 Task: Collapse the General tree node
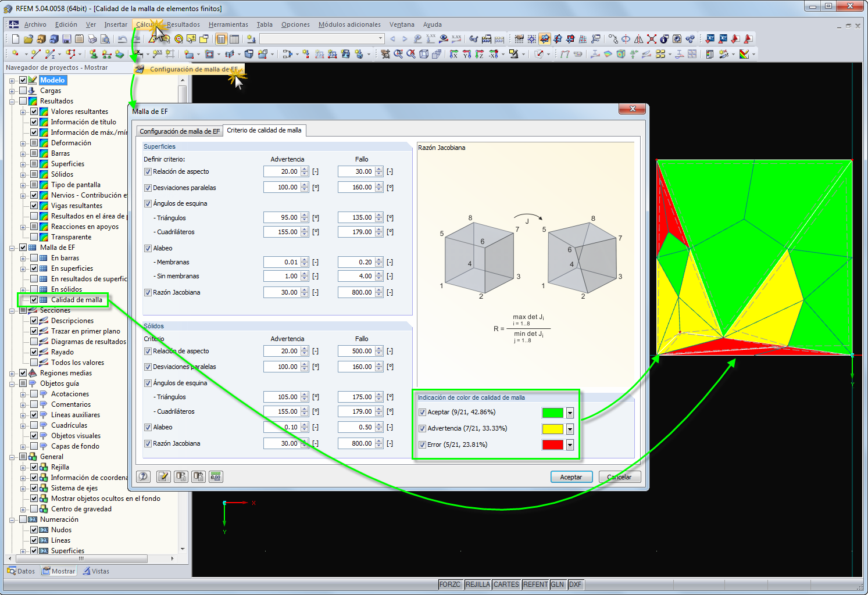point(12,457)
